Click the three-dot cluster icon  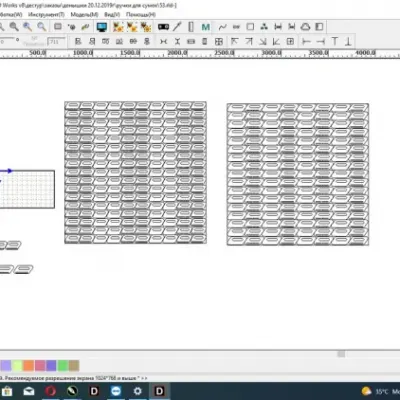264,27
